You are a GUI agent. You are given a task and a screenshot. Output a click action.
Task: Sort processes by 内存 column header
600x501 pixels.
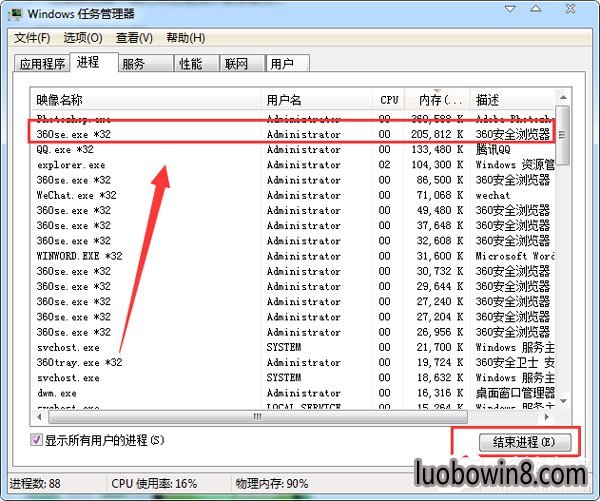click(438, 100)
